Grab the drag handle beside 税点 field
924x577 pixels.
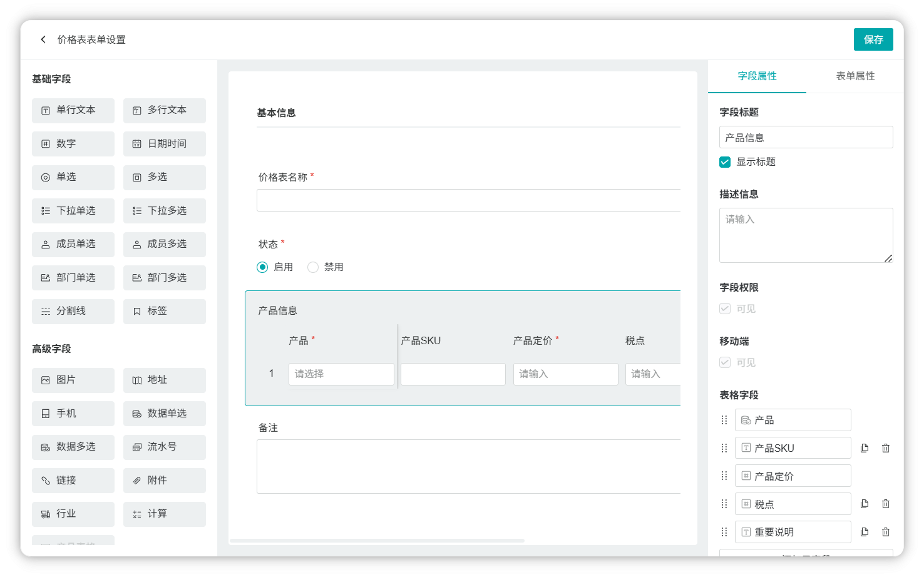click(x=724, y=504)
